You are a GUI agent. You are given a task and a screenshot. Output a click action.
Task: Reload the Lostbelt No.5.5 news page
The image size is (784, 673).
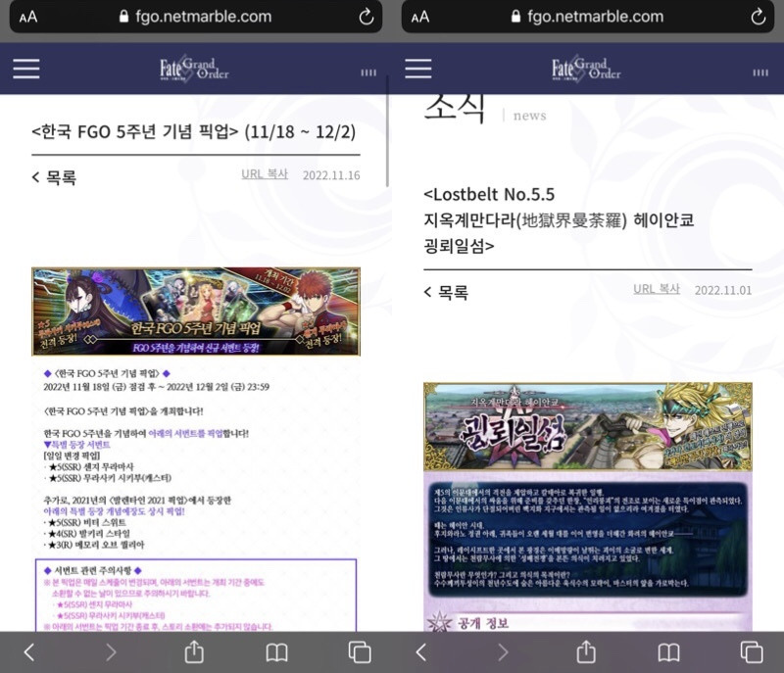pos(759,17)
